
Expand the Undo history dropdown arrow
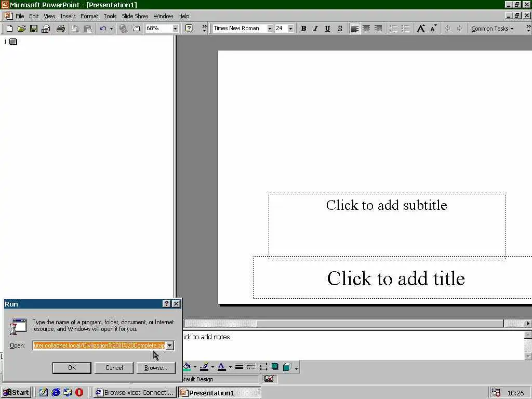point(111,29)
